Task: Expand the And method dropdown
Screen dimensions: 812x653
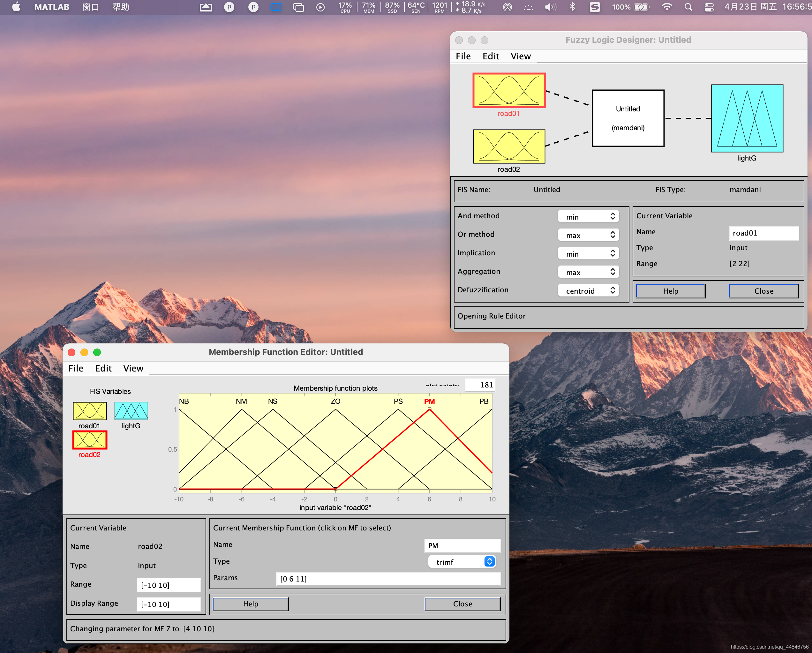Action: (588, 216)
